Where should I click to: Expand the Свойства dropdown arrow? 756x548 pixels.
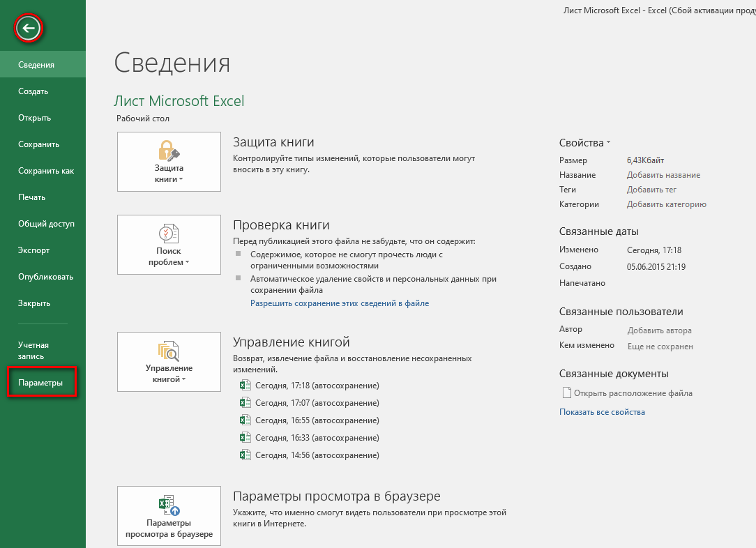[608, 143]
